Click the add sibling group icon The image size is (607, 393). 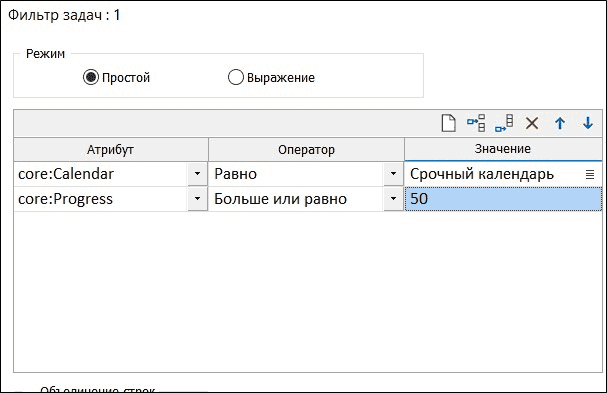[504, 124]
